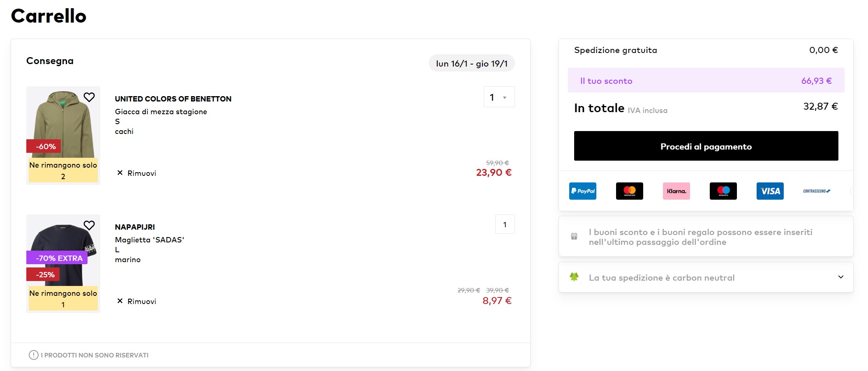The height and width of the screenshot is (371, 868).
Task: Toggle wishlist heart on Benetton jacket
Action: (89, 97)
